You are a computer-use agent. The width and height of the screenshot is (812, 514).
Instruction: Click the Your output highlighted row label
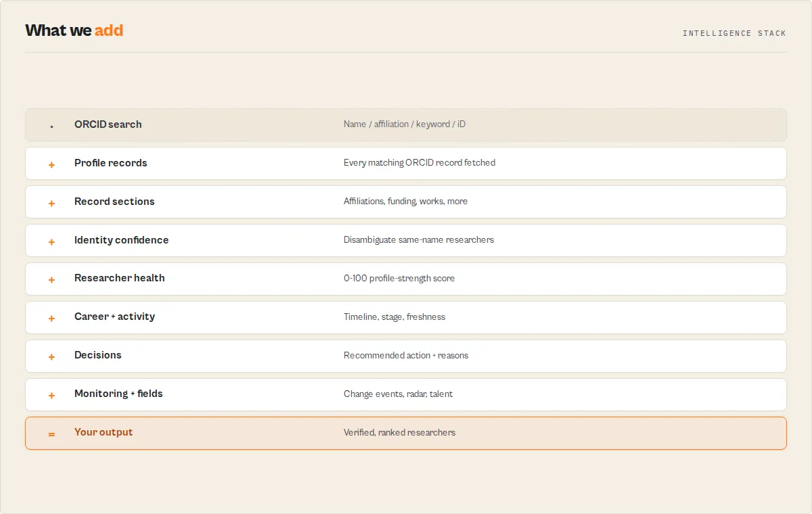click(104, 432)
